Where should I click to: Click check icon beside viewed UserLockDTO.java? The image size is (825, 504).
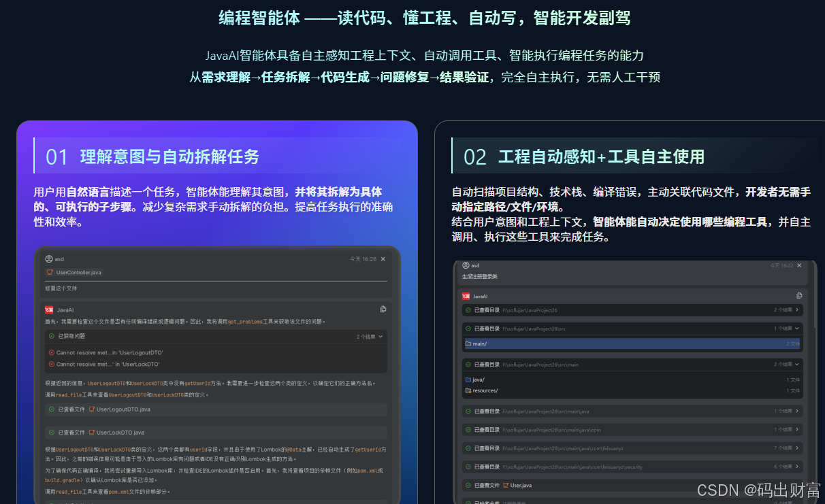(51, 433)
